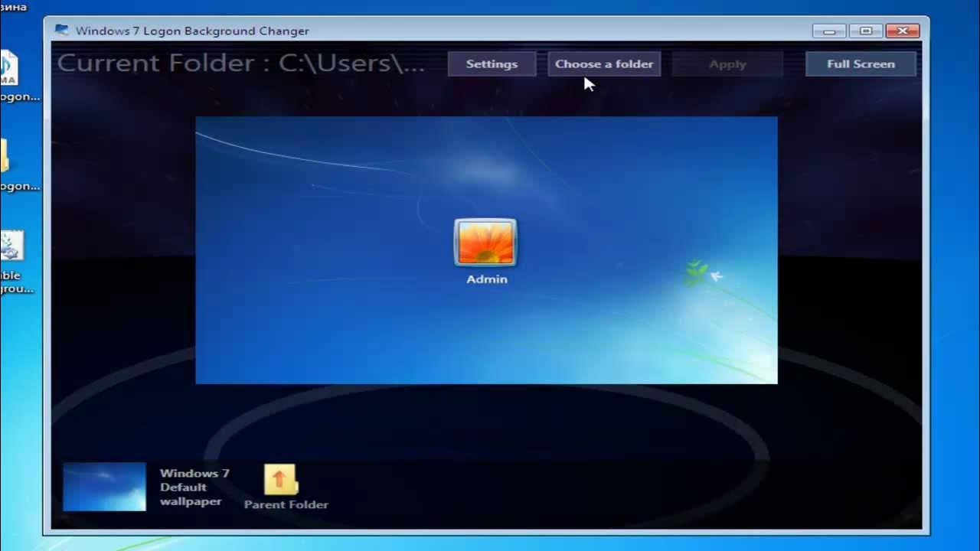980x551 pixels.
Task: Open the Settings panel
Action: 492,64
